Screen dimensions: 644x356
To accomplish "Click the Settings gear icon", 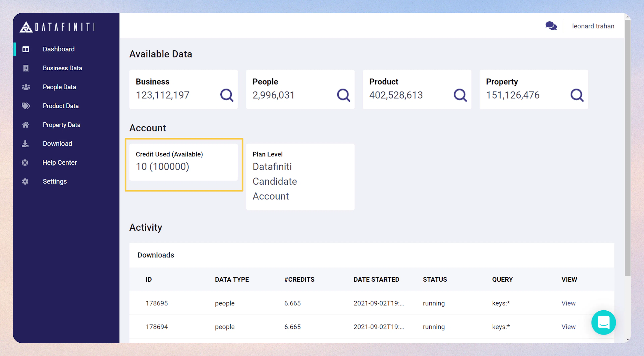I will [x=25, y=181].
